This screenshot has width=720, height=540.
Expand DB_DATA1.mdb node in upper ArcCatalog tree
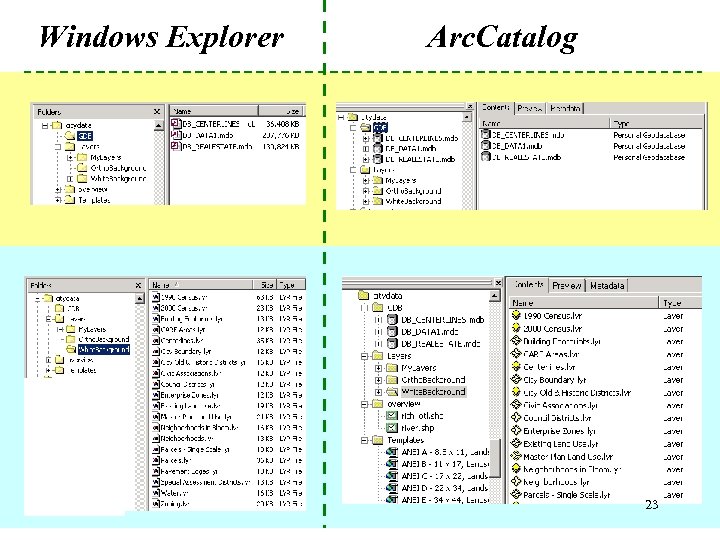(x=366, y=149)
